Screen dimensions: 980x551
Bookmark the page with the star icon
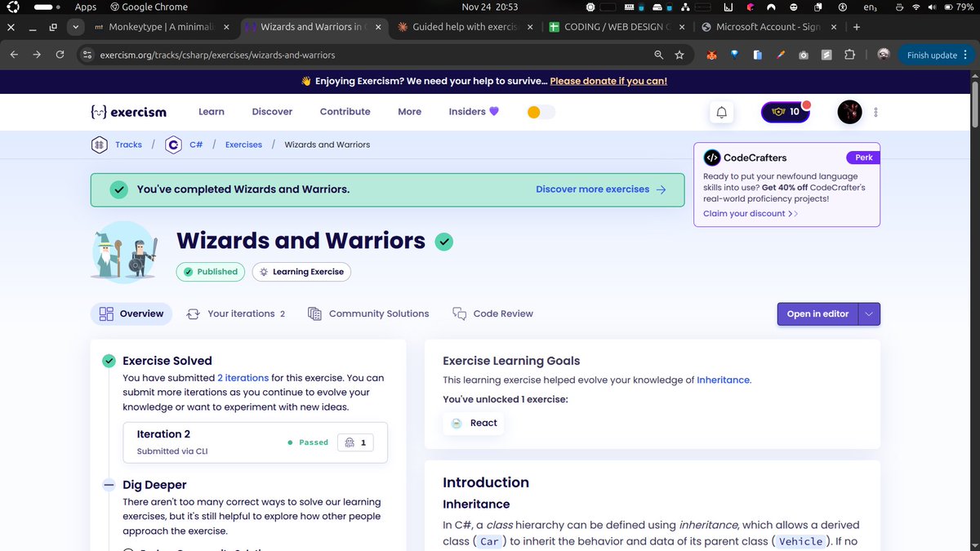pos(680,55)
